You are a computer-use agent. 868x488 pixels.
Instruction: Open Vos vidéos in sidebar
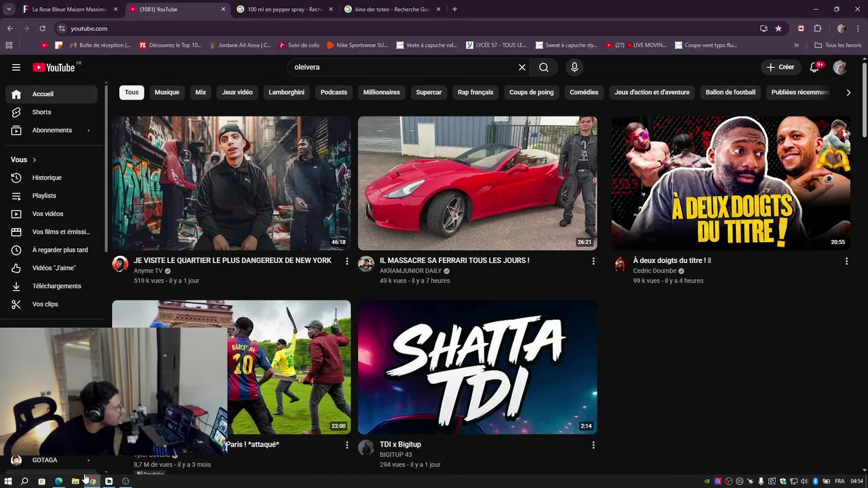point(52,213)
